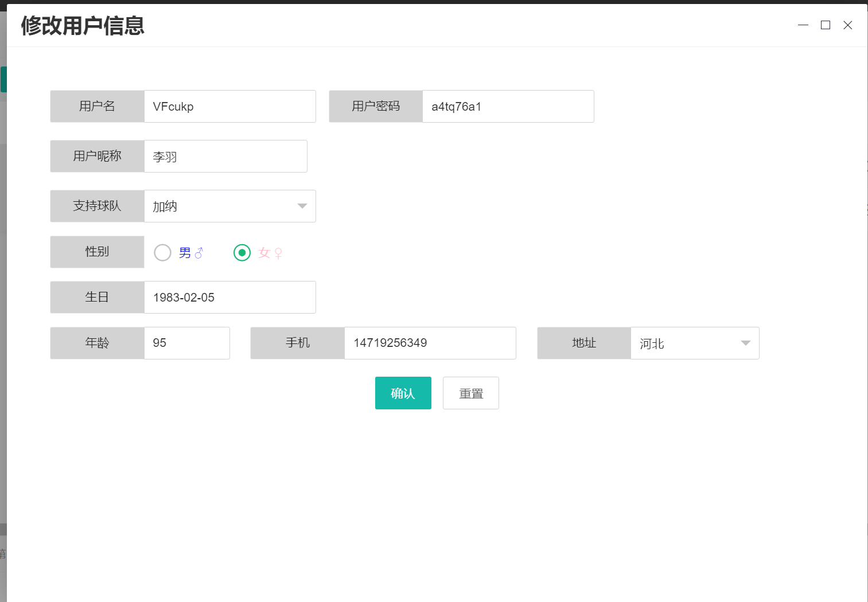The image size is (868, 602).
Task: Open the 支持球队 dropdown showing 加纳
Action: [x=230, y=206]
